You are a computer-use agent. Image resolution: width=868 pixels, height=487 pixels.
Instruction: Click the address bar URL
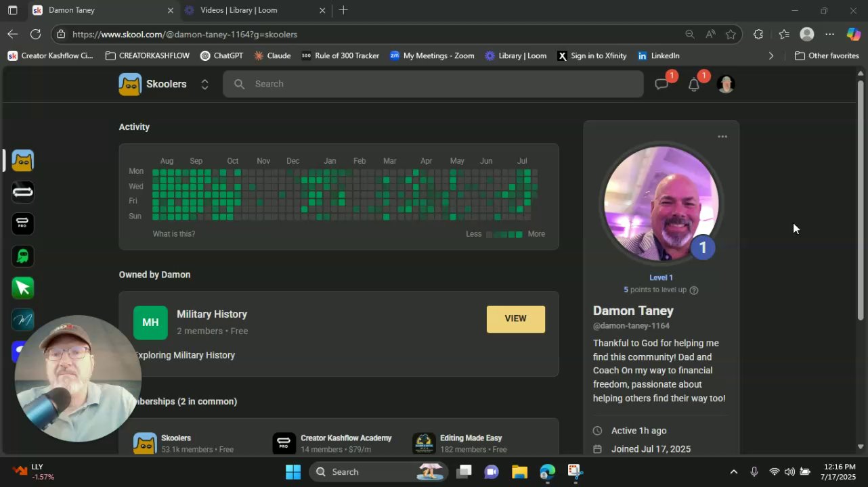[185, 34]
